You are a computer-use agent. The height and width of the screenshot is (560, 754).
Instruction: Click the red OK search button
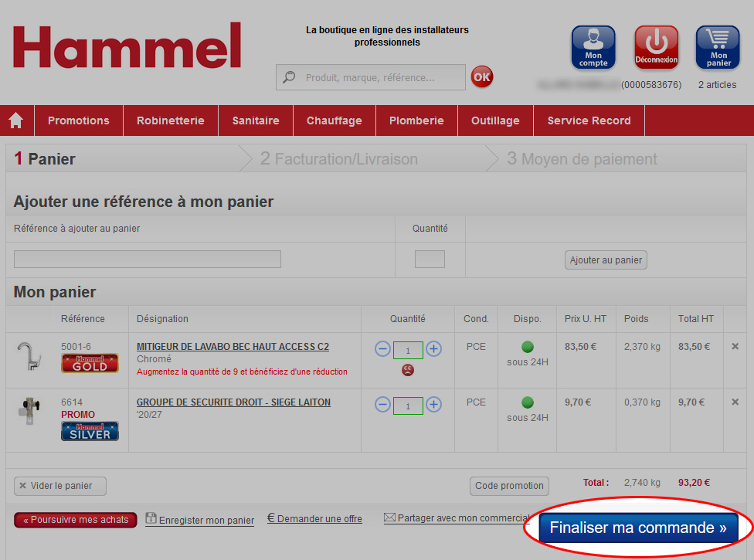(x=482, y=77)
